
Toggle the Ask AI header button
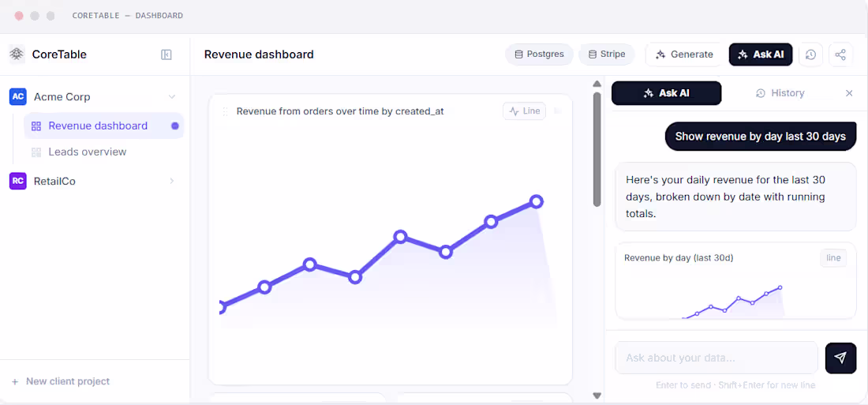tap(761, 54)
